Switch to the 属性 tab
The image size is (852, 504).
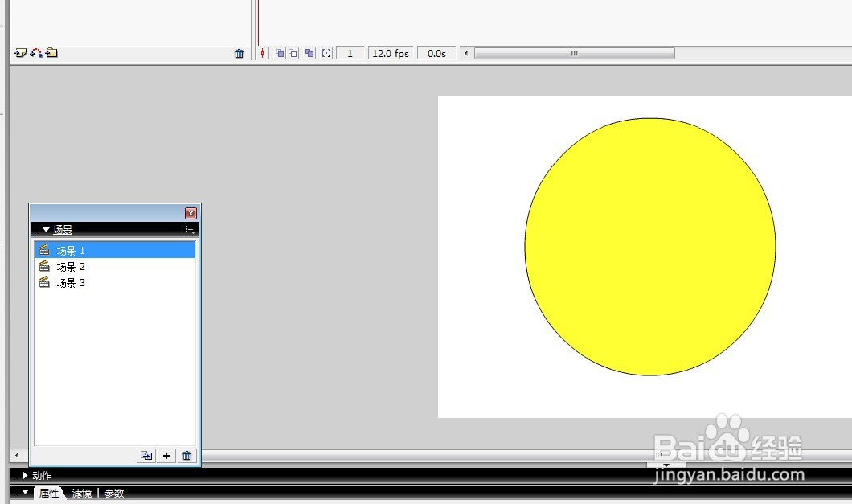[49, 493]
